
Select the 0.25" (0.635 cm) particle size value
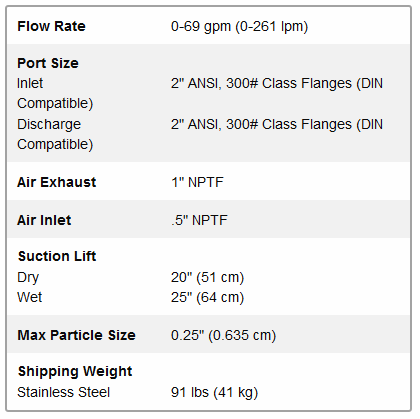[223, 335]
